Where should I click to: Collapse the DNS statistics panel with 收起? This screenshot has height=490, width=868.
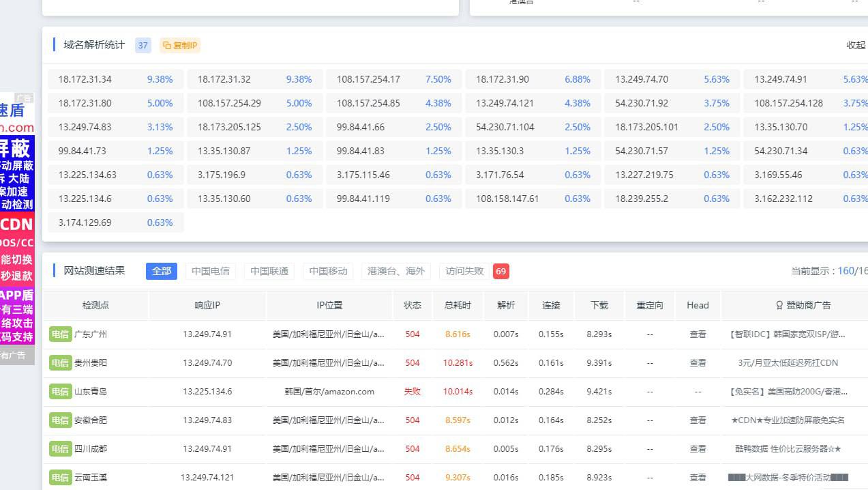[x=855, y=45]
